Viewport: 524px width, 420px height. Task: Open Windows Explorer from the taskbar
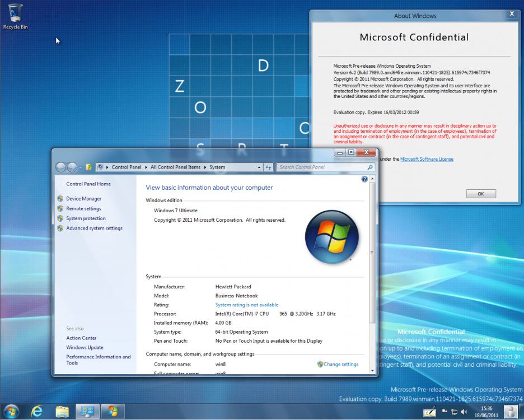point(62,411)
